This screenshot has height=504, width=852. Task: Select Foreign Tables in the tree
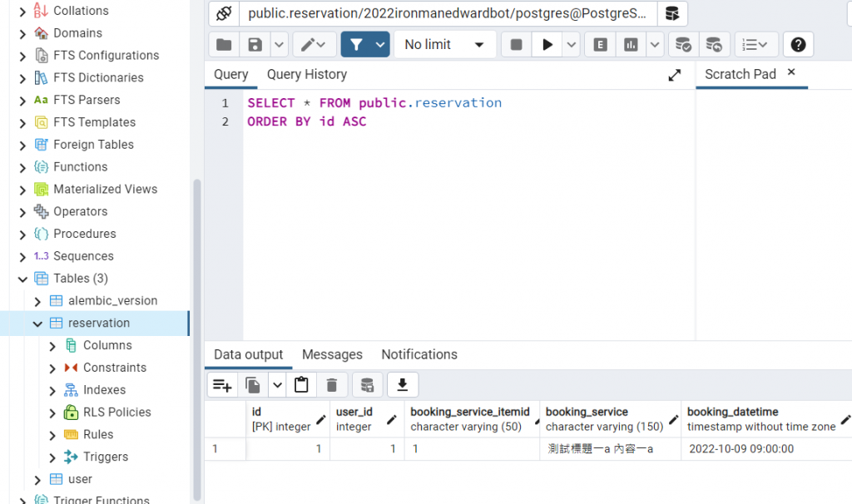(93, 145)
